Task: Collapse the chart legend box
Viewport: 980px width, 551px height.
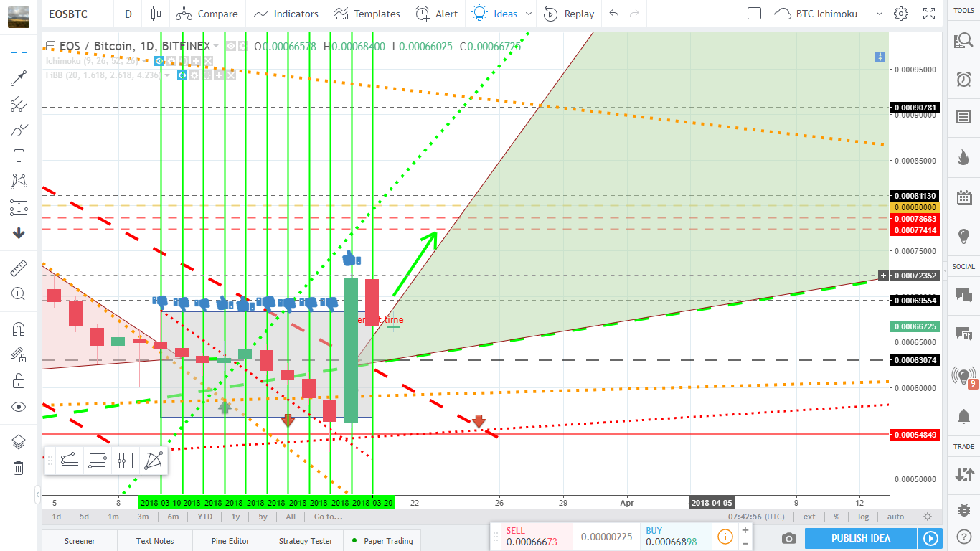Action: [x=50, y=46]
